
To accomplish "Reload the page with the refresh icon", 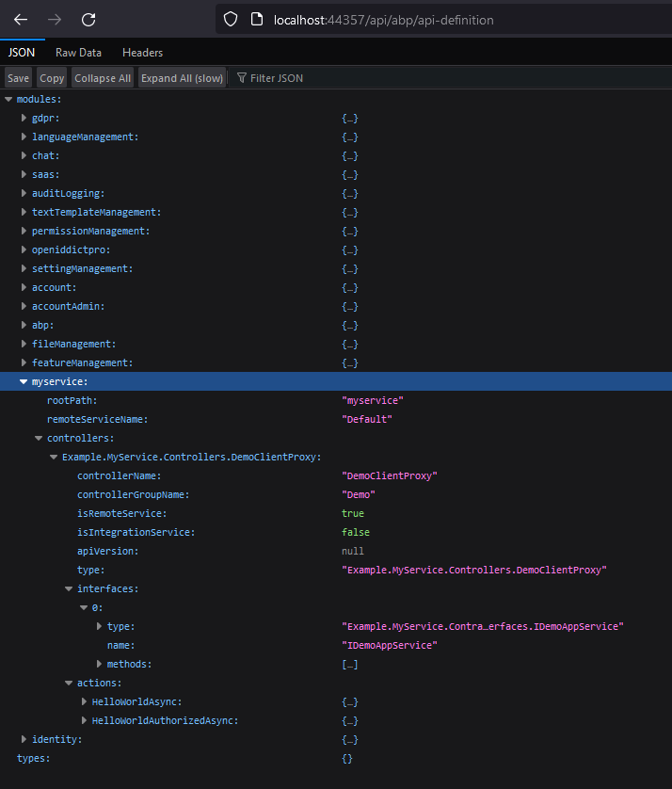I will coord(88,19).
